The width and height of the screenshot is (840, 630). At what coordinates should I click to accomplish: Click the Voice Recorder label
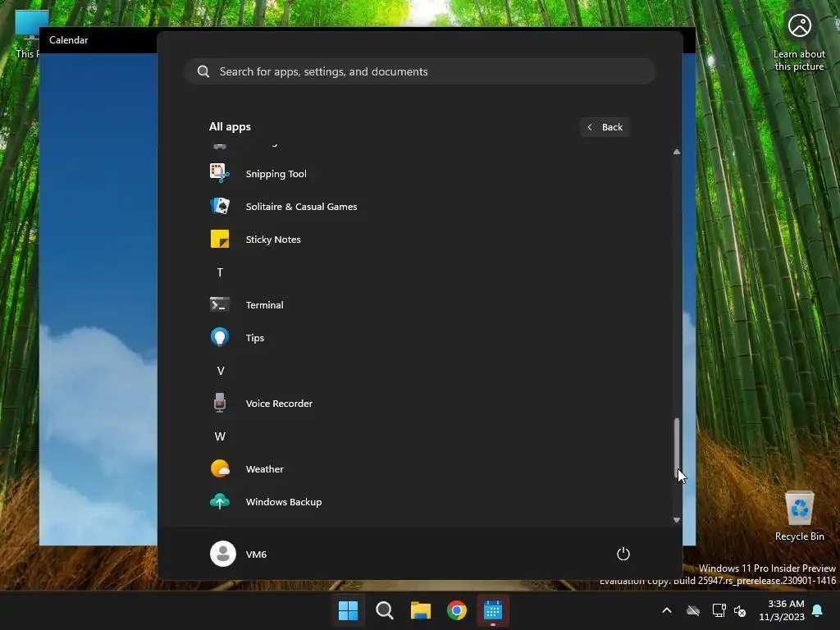click(279, 404)
